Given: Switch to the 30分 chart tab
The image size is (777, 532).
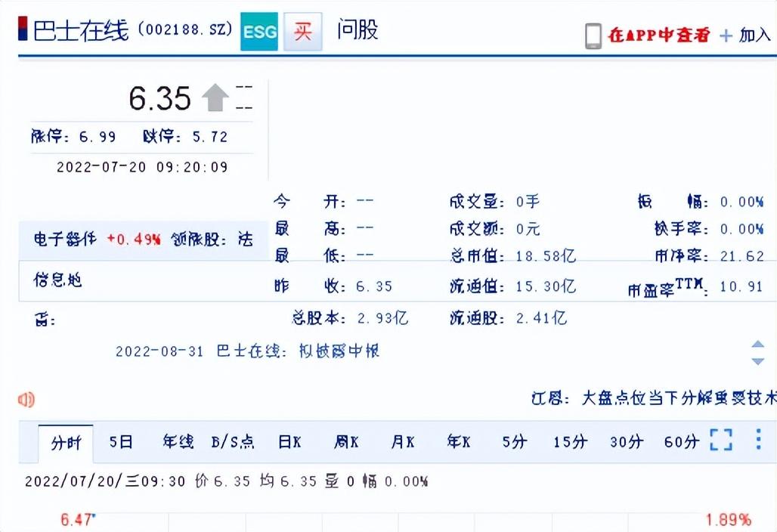Looking at the screenshot, I should [x=627, y=441].
